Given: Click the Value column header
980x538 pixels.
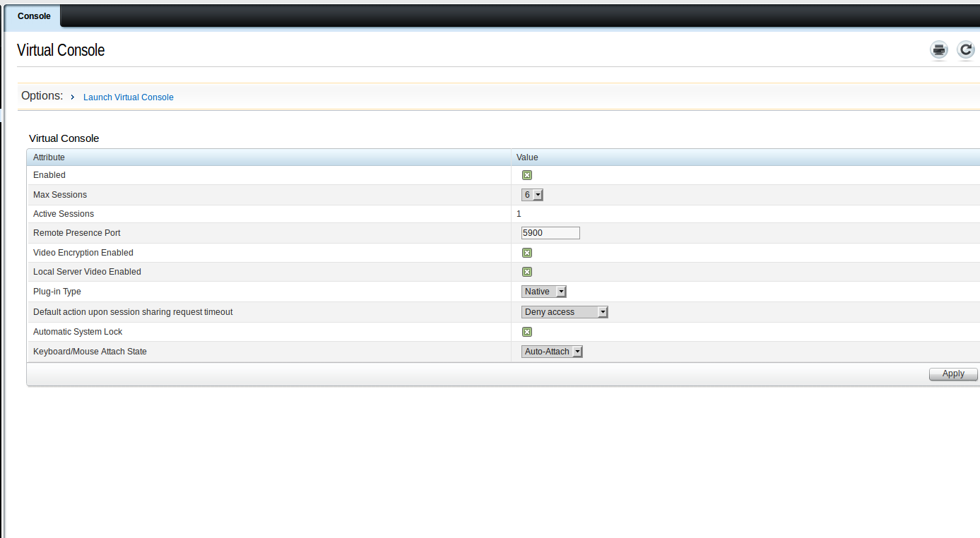Looking at the screenshot, I should click(x=527, y=157).
